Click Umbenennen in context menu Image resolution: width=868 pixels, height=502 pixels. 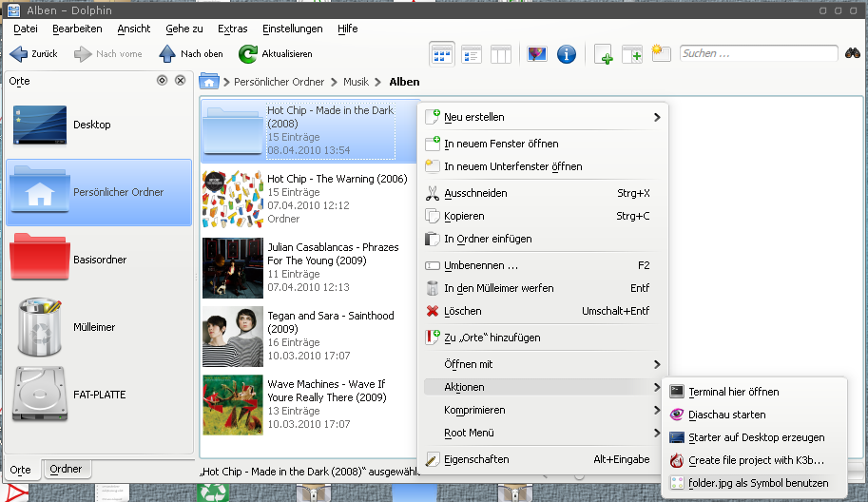(543, 265)
